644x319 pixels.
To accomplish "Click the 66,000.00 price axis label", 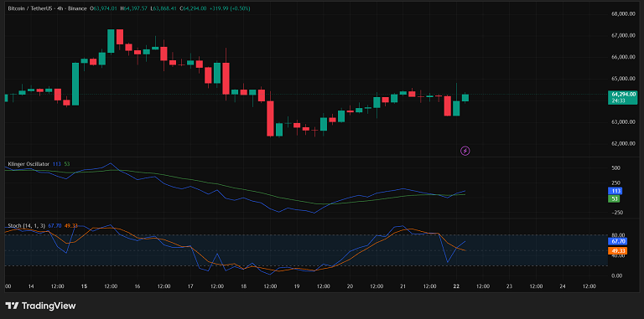I will click(624, 57).
